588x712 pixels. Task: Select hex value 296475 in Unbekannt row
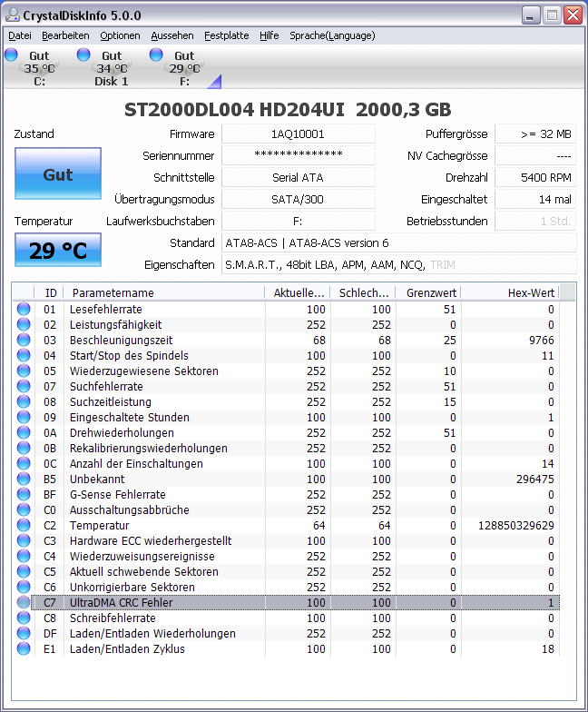(x=535, y=480)
